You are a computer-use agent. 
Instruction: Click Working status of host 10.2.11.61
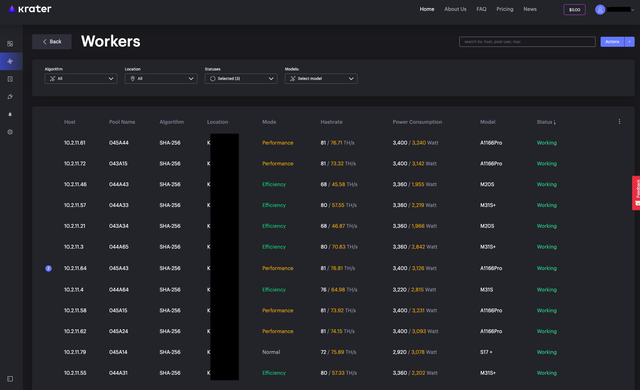[x=547, y=143]
